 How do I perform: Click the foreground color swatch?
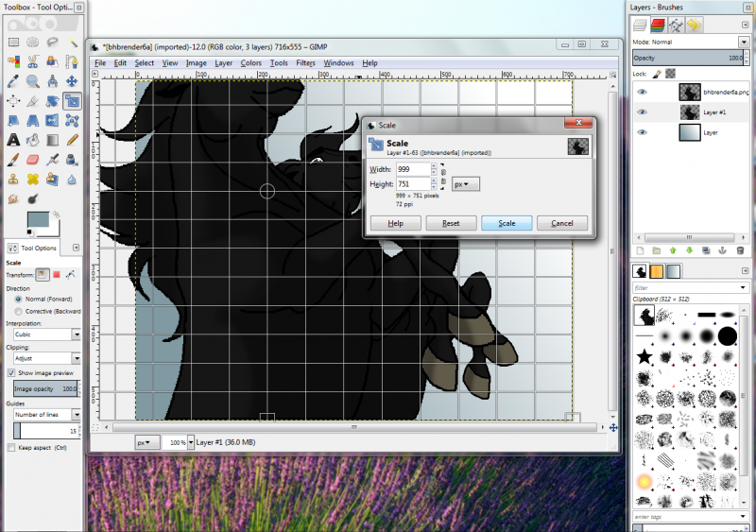click(x=38, y=219)
